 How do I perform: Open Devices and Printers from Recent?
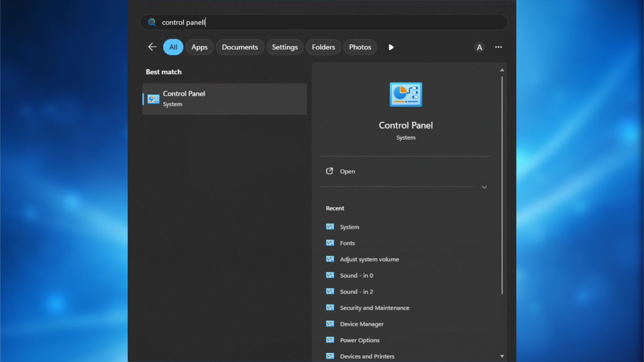(367, 356)
